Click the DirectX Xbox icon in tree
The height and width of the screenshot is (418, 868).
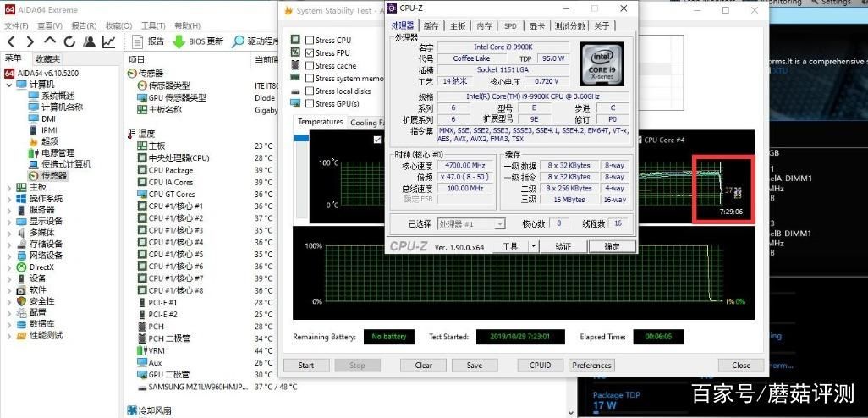[x=22, y=267]
